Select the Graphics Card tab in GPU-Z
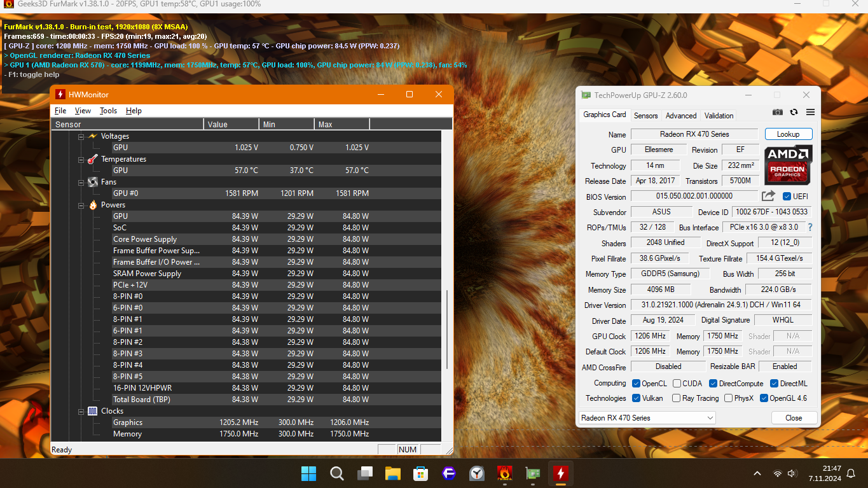 coord(605,115)
